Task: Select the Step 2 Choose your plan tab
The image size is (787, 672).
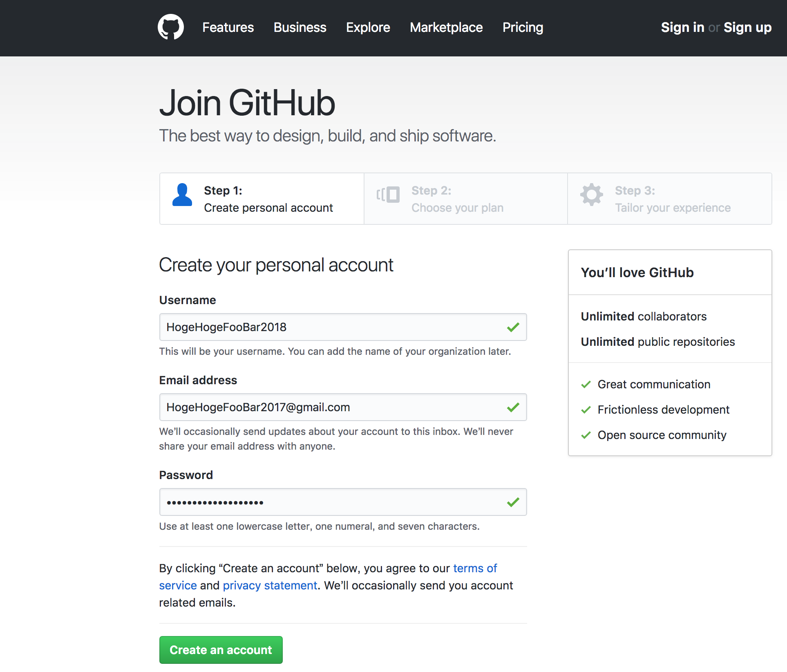Action: [x=466, y=199]
